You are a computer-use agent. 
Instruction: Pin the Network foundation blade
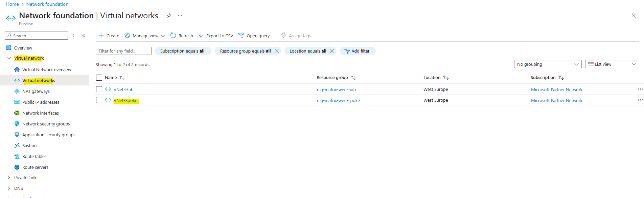pyautogui.click(x=169, y=16)
